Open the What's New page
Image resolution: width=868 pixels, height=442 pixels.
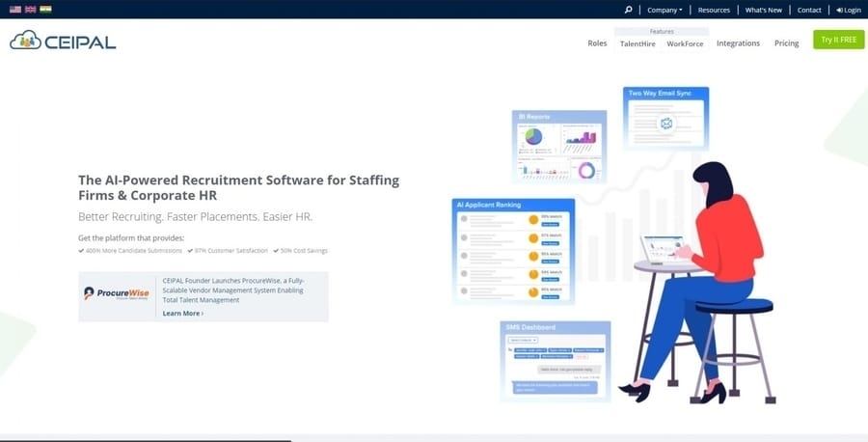click(x=764, y=10)
